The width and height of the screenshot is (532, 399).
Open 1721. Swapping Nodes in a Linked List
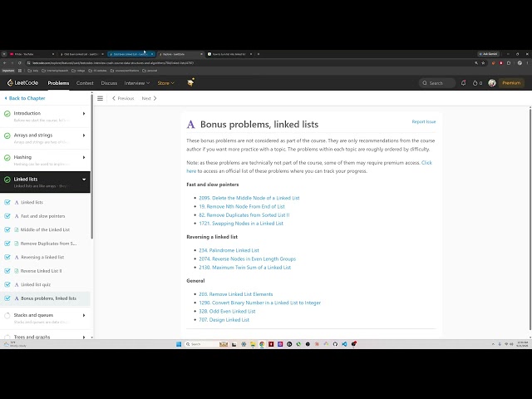click(241, 224)
